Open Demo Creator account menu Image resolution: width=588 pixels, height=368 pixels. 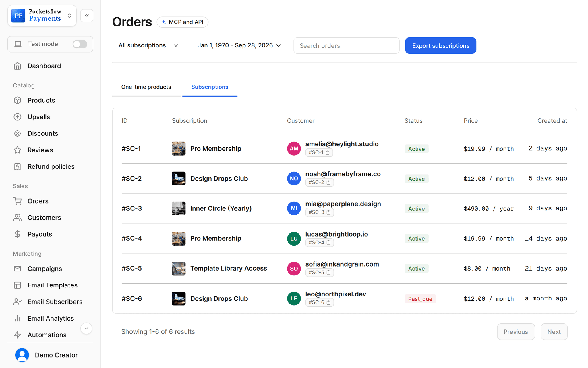click(x=50, y=355)
